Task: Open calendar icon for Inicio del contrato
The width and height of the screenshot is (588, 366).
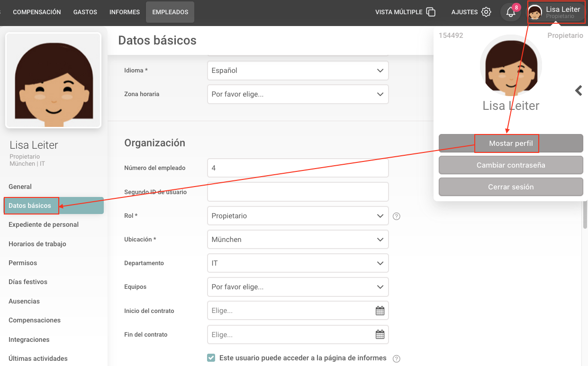Action: [x=380, y=311]
